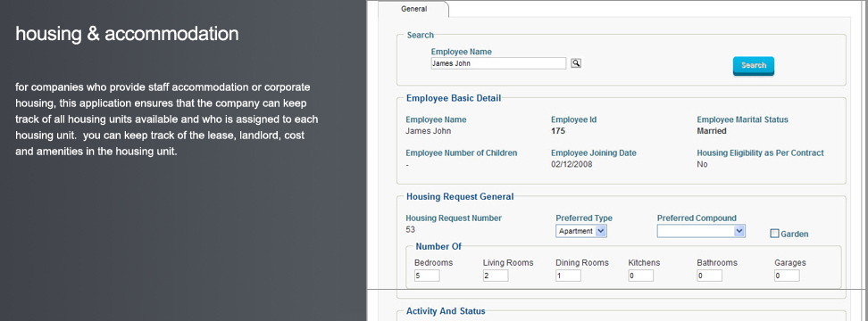Click the Bathrooms number field

click(709, 276)
